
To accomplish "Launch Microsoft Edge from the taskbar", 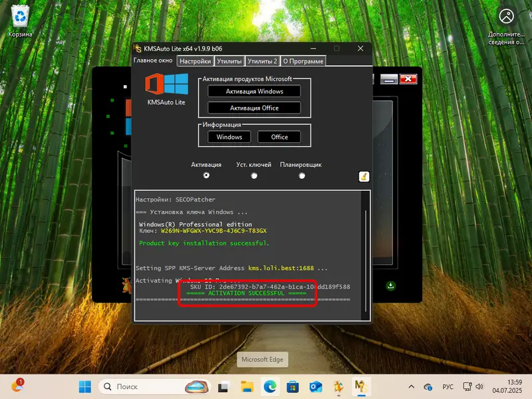I will (x=269, y=386).
